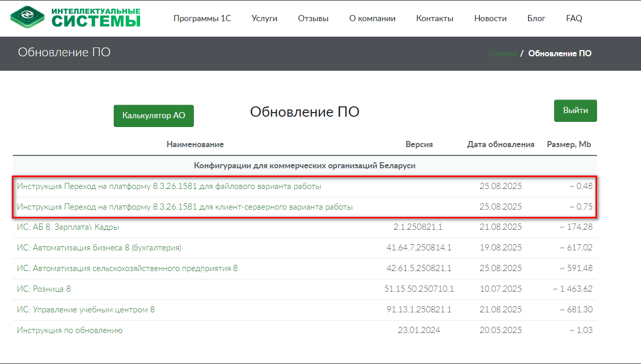
Task: Visit the Блог section
Action: (x=537, y=18)
